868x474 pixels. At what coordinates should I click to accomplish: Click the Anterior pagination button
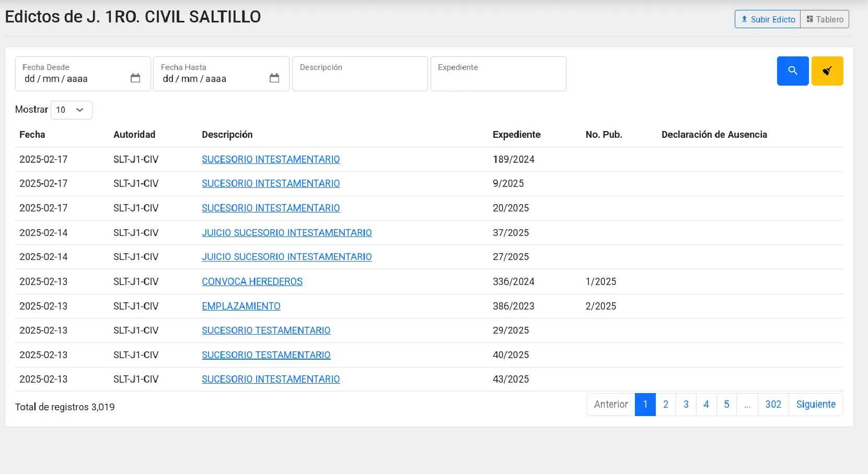tap(610, 405)
